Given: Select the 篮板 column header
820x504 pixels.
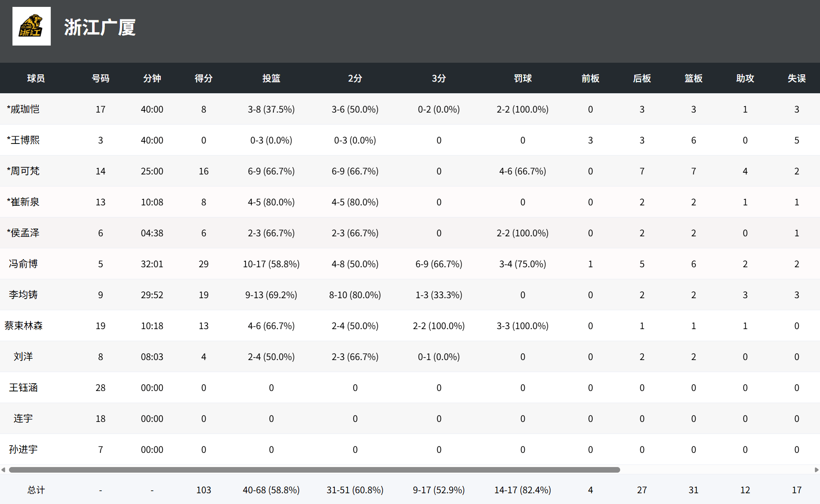Looking at the screenshot, I should [x=693, y=78].
